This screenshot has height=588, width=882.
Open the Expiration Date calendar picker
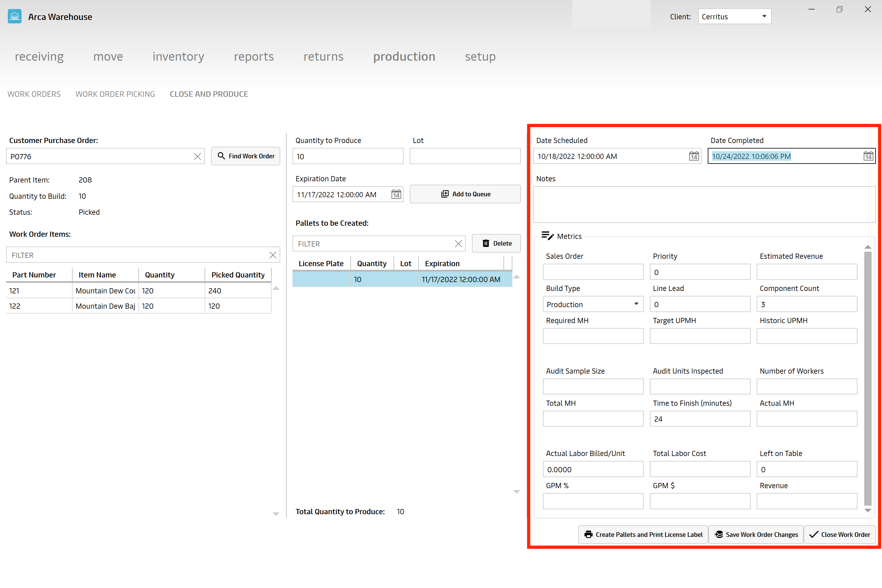point(396,194)
